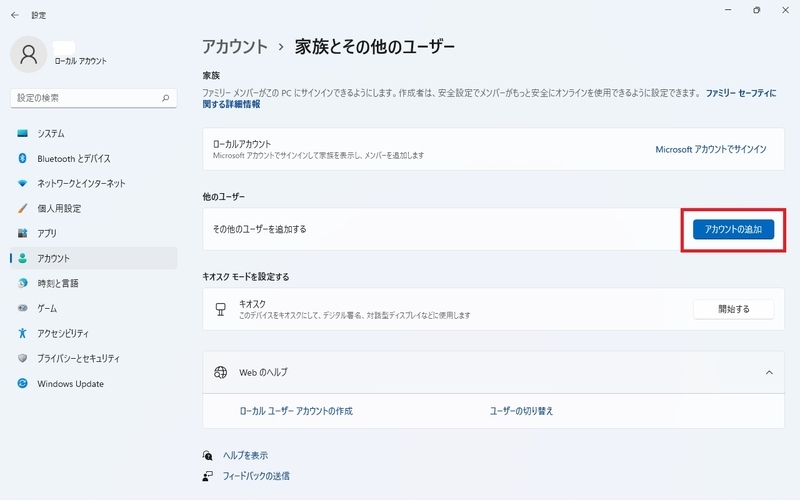800x500 pixels.
Task: Click the システム monitor icon
Action: click(x=22, y=134)
